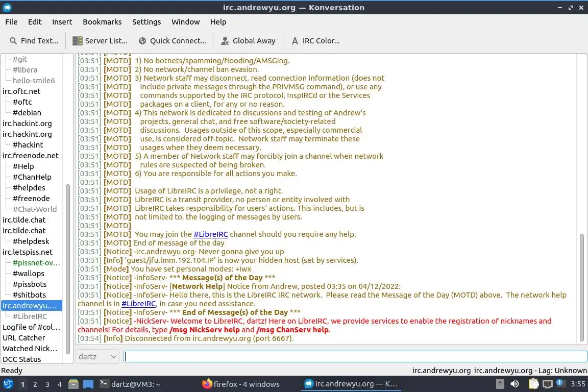Screen dimensions: 588x392
Task: Click the removable media eject tray icon
Action: (500, 384)
